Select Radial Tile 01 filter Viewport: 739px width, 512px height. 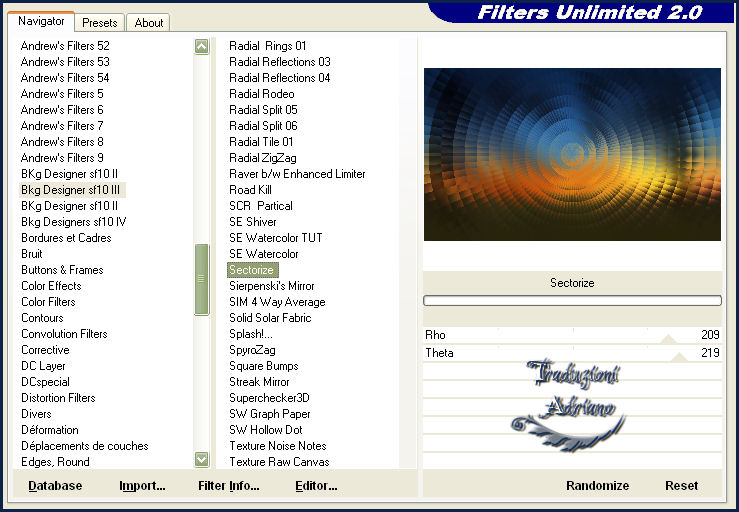(x=261, y=142)
